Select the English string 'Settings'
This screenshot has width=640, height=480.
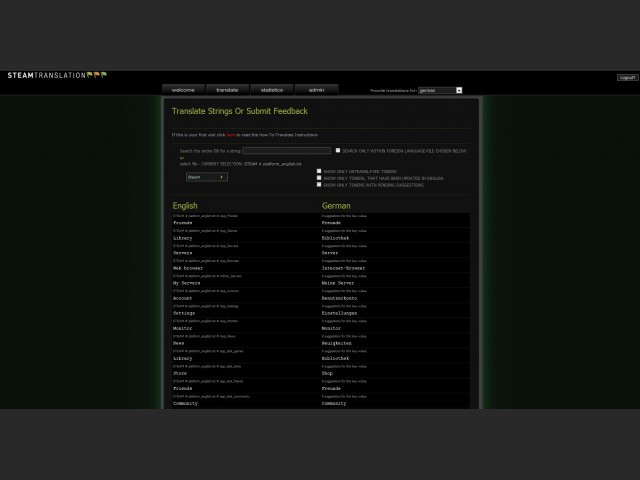(184, 313)
